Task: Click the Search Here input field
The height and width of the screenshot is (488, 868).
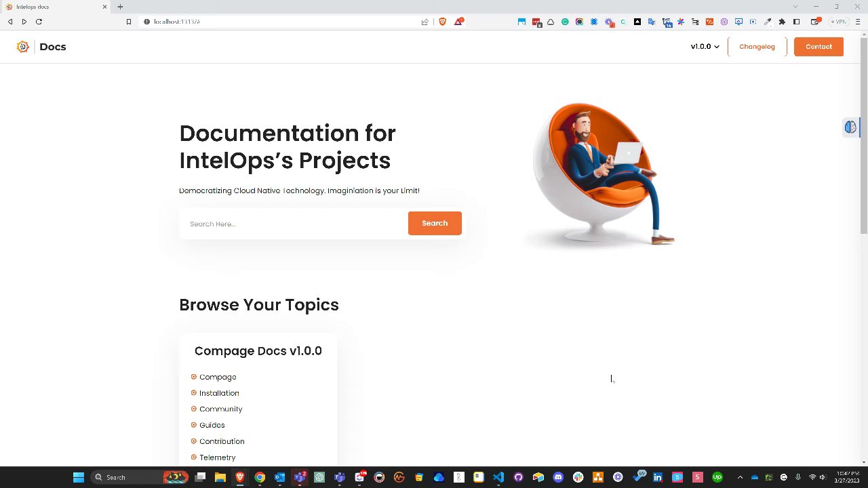Action: [x=294, y=224]
